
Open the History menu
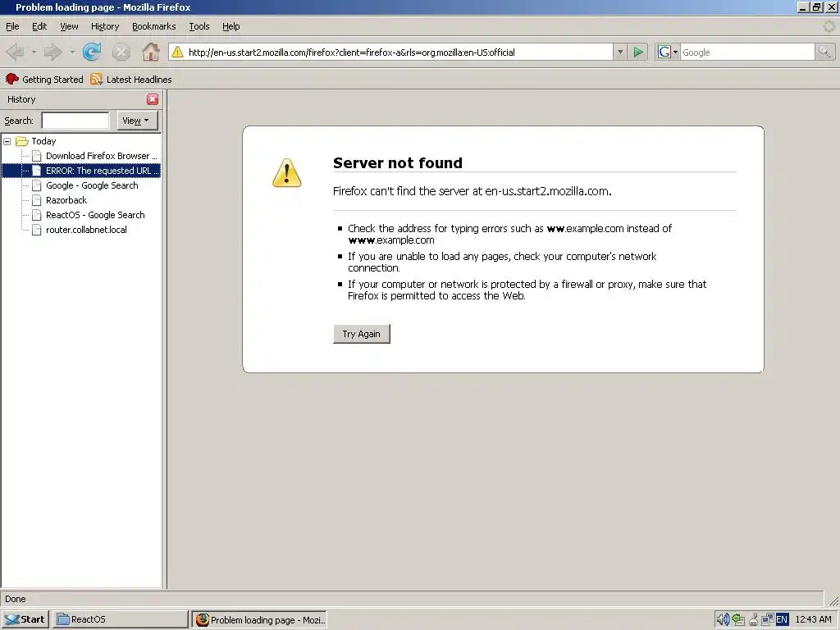click(x=105, y=26)
